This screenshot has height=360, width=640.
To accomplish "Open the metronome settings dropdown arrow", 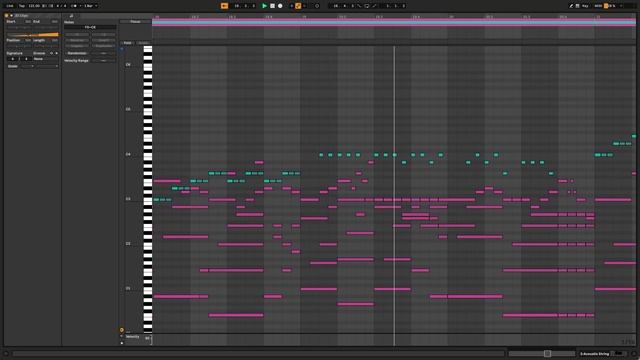I will coord(80,6).
